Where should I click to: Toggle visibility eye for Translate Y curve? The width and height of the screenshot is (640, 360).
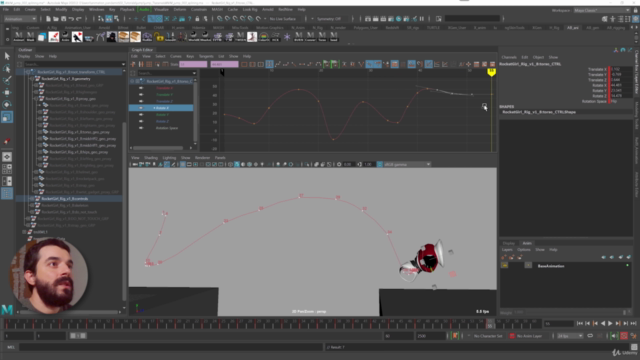[x=141, y=94]
